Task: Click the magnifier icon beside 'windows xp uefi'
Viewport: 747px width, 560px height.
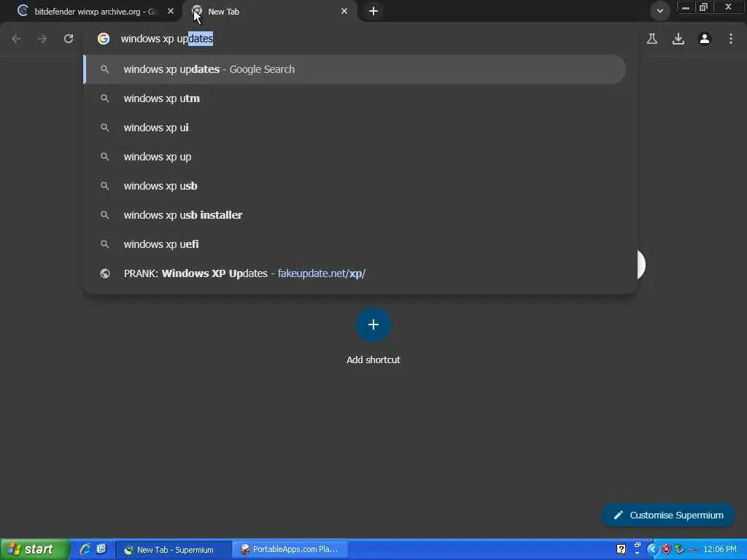Action: (x=105, y=244)
